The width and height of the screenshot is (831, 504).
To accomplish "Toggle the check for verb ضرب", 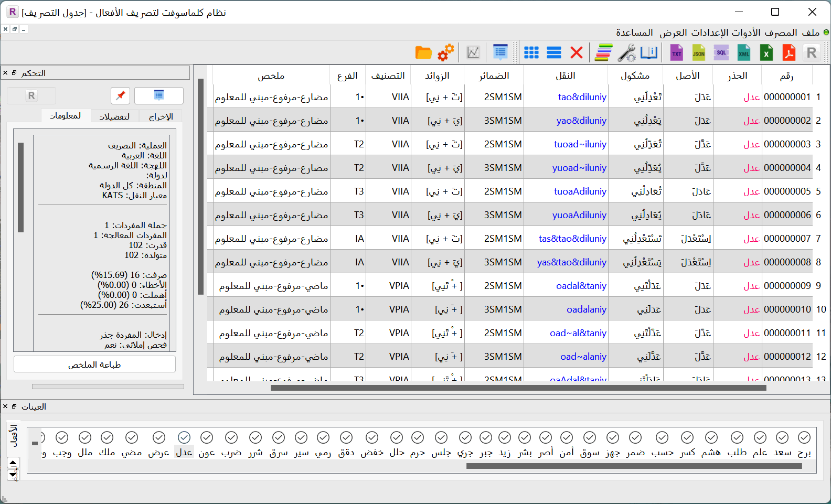I will (x=231, y=437).
